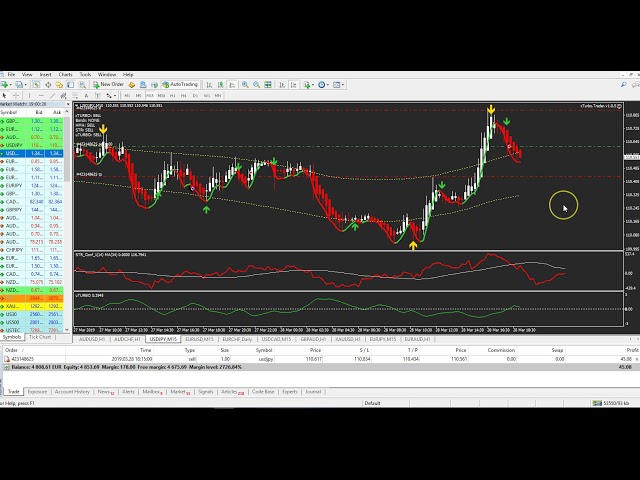This screenshot has height=480, width=640.
Task: Click the tile windows grid icon
Action: (x=268, y=84)
